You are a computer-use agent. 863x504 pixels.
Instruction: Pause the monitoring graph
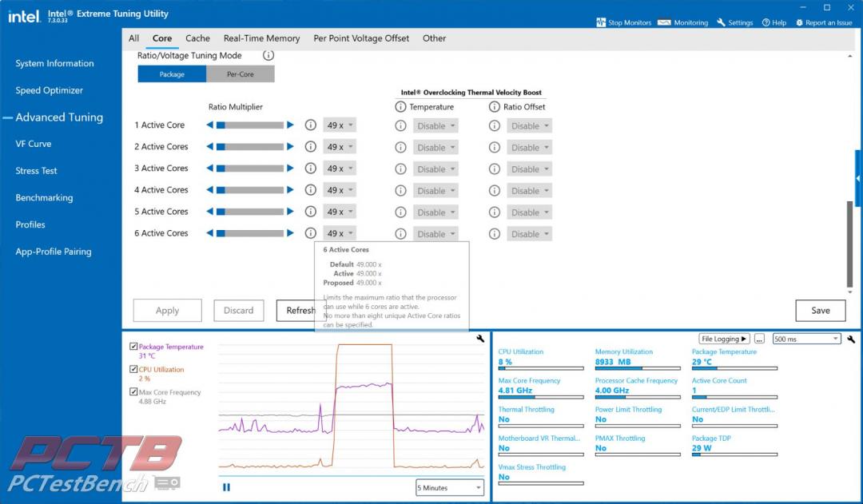click(226, 487)
